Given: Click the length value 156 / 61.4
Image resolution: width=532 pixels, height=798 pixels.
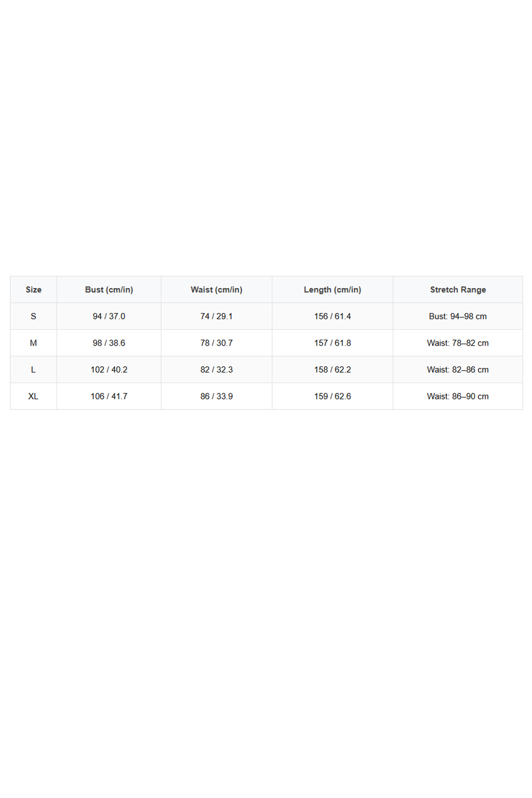Looking at the screenshot, I should coord(332,316).
